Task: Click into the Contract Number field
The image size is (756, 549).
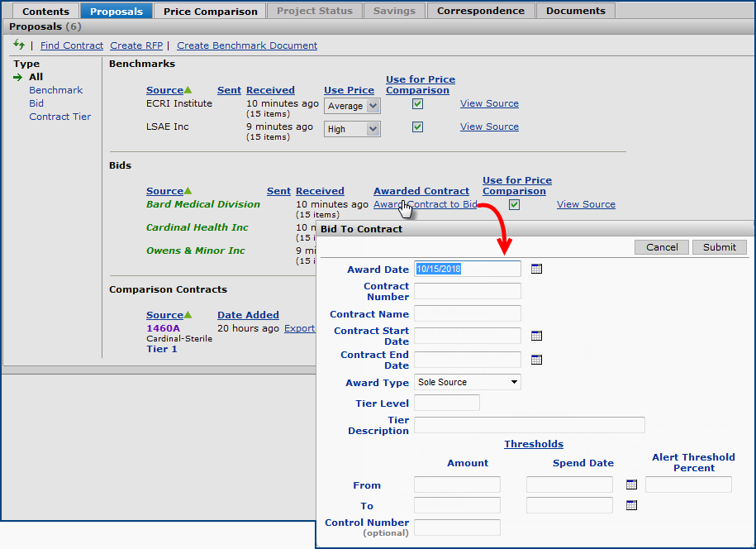Action: click(x=467, y=291)
